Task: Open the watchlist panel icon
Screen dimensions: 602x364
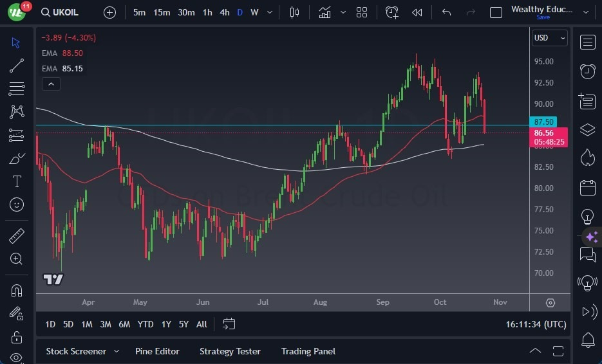Action: click(587, 42)
